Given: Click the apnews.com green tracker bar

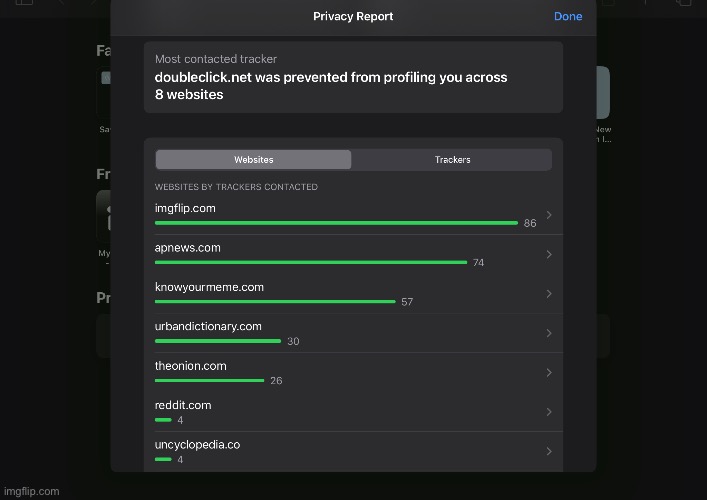Looking at the screenshot, I should click(x=311, y=262).
